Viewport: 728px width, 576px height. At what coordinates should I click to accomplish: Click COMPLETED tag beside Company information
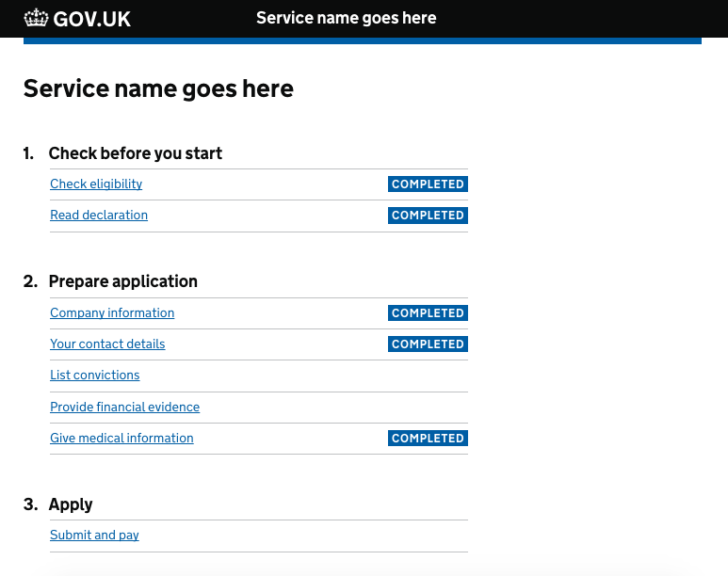428,313
